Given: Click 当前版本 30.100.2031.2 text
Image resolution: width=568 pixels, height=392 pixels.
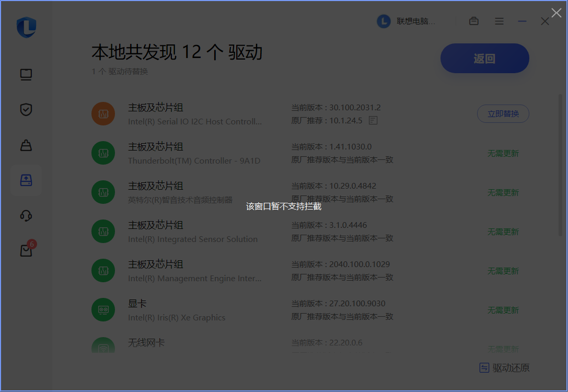Looking at the screenshot, I should click(x=336, y=108).
